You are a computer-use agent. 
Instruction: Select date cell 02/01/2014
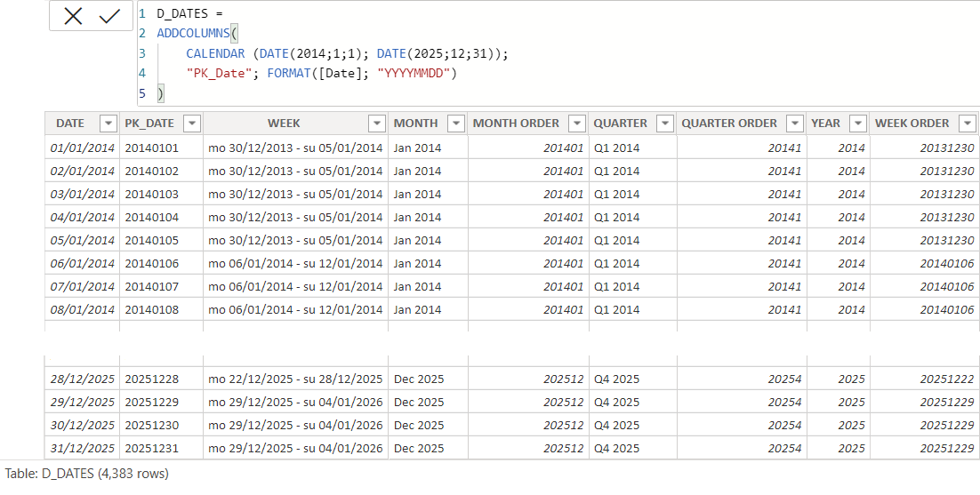tap(82, 171)
